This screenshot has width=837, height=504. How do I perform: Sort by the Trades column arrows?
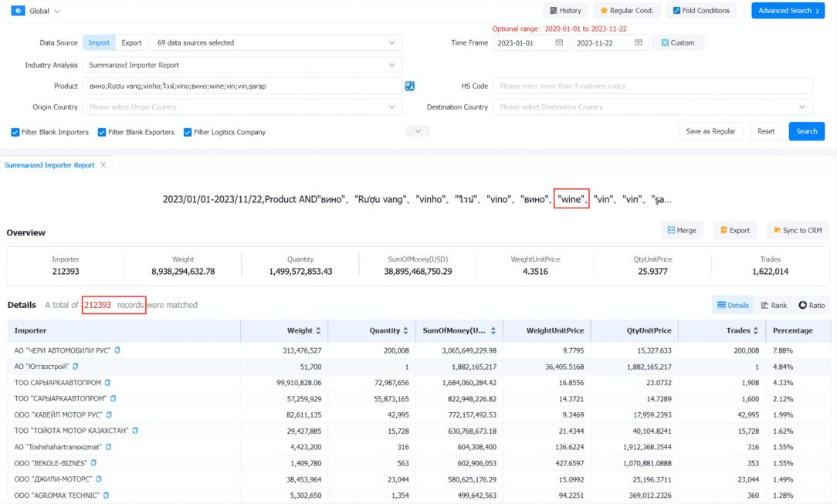tap(755, 330)
